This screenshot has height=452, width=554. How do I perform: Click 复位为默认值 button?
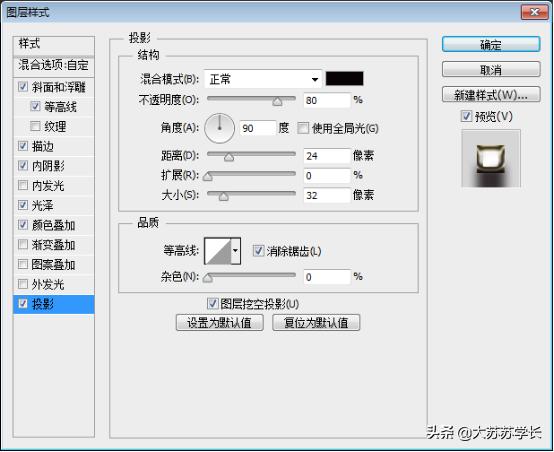click(316, 323)
